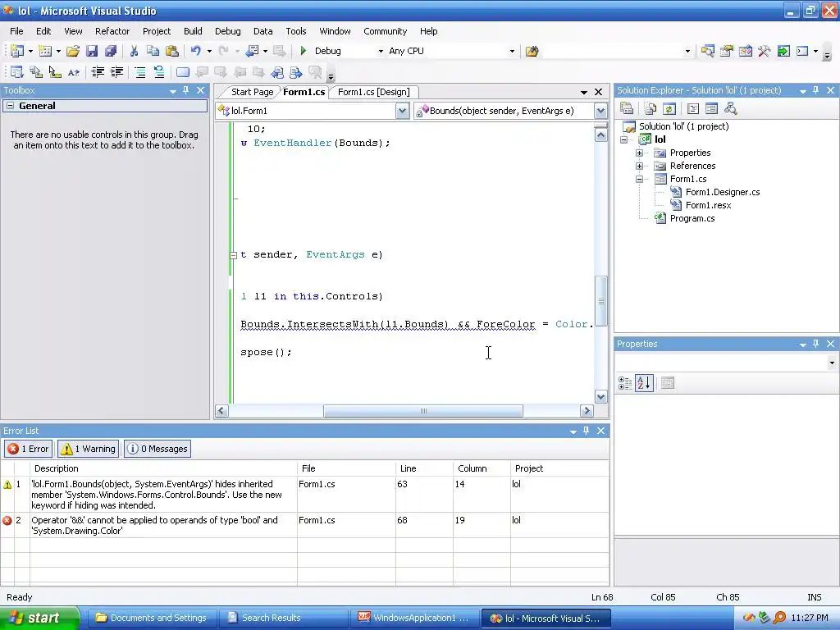Open Properties Window from the toolbar icon
This screenshot has width=840, height=630.
(727, 51)
